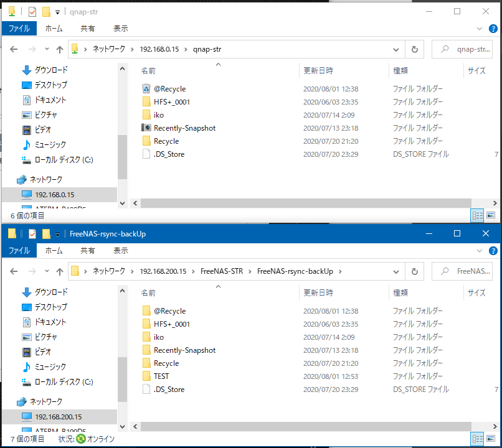
Task: Refresh the FreeNAS-rsync-backUp folder listing
Action: click(x=415, y=271)
